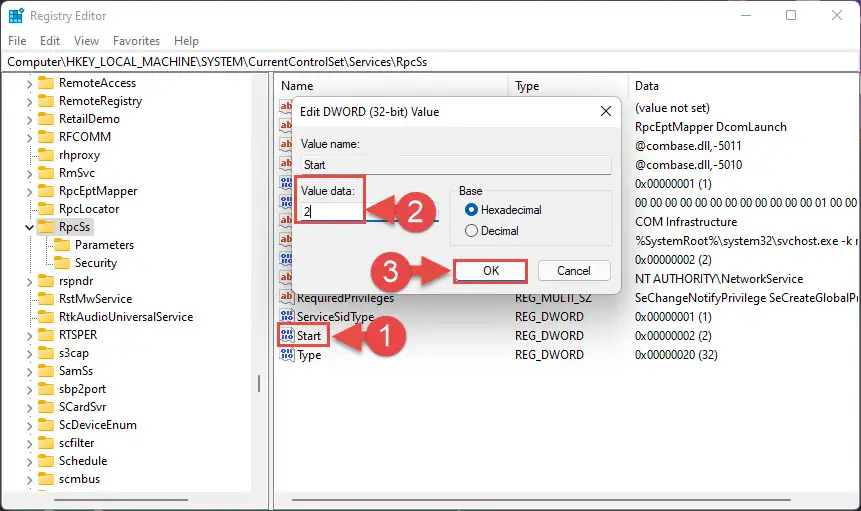861x511 pixels.
Task: Select the RpcSs folder icon
Action: (46, 227)
